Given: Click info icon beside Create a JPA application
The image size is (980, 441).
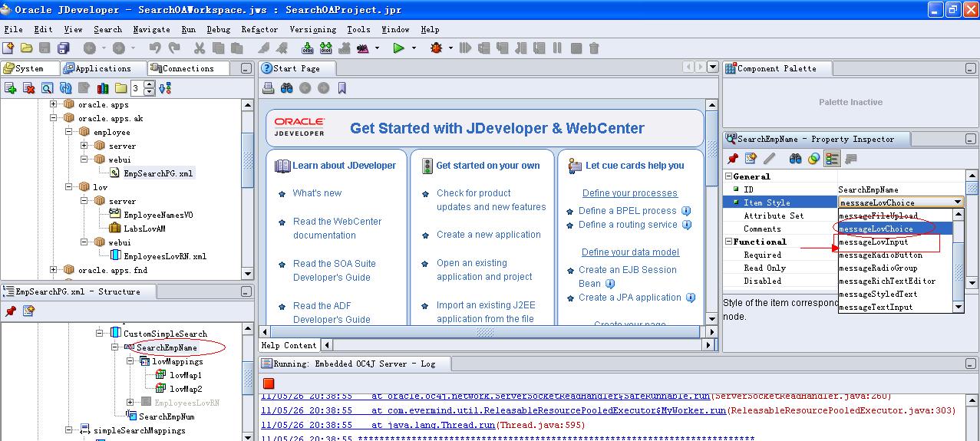Looking at the screenshot, I should [691, 298].
